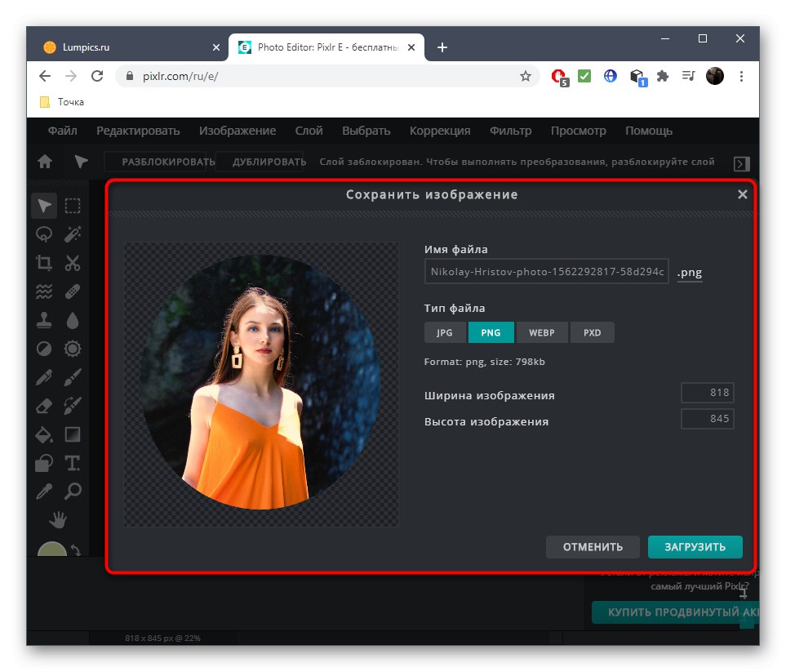Screen dimensions: 786x672
Task: Choose the Liquify waves tool
Action: pyautogui.click(x=44, y=291)
